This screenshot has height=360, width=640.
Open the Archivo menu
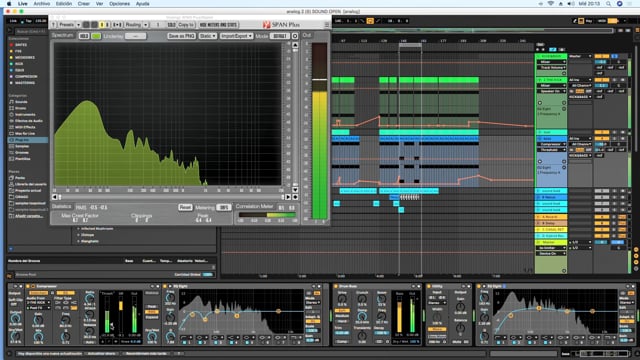(42, 4)
